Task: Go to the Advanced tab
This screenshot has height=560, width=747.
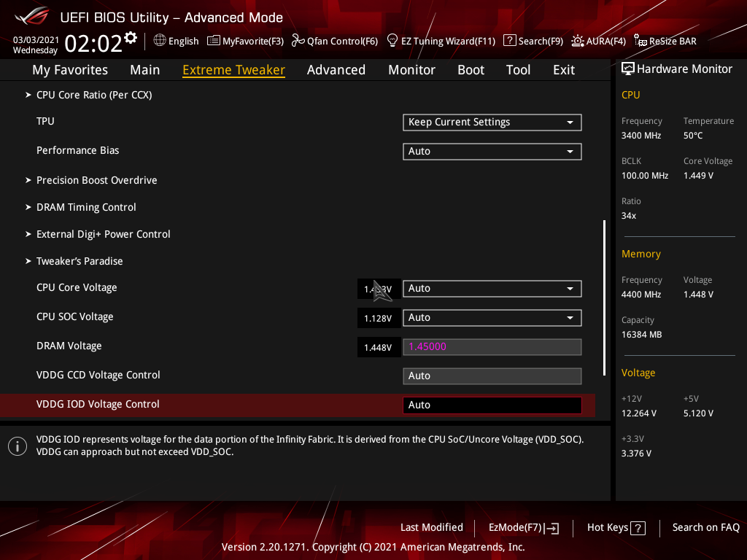Action: click(336, 70)
